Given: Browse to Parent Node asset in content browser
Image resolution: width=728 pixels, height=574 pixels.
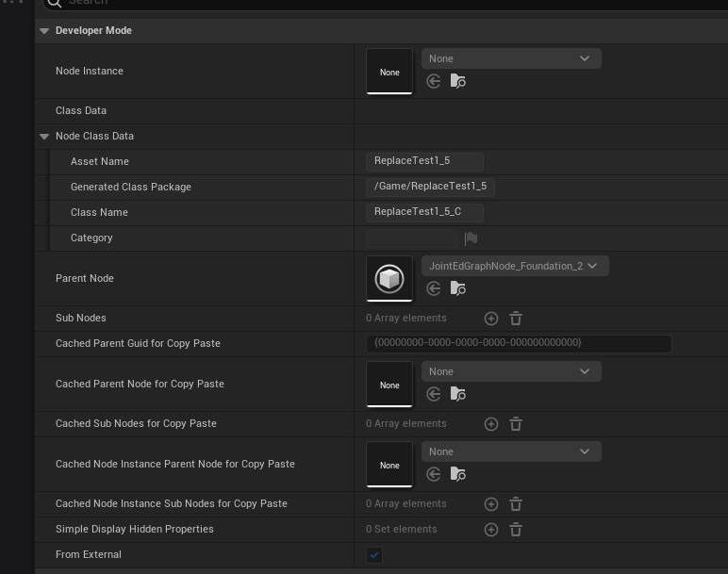Looking at the screenshot, I should click(458, 289).
